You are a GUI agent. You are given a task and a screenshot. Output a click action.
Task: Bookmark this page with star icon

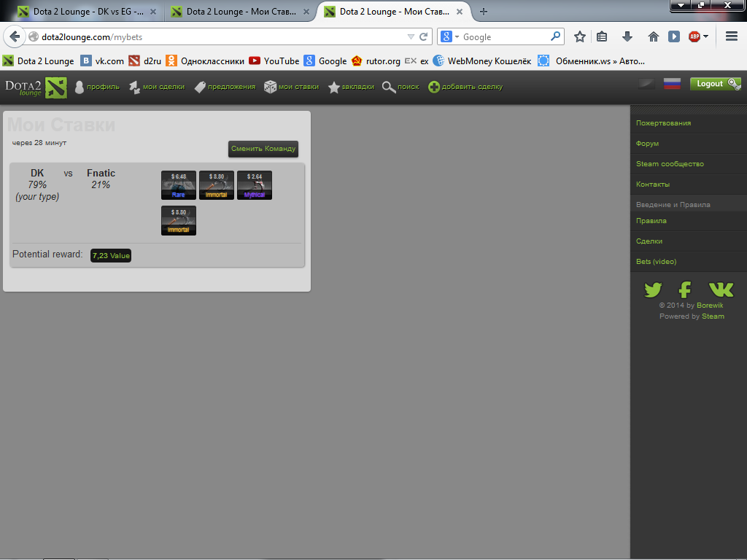point(579,36)
